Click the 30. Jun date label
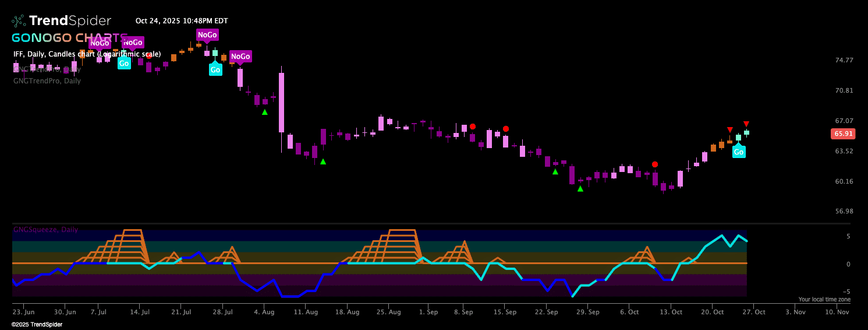 click(65, 312)
